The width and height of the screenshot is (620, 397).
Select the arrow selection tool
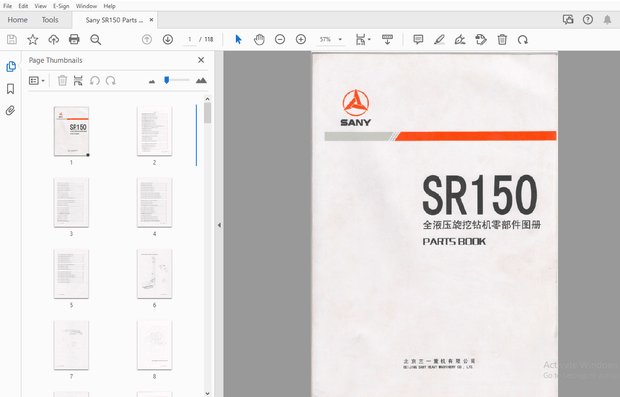(x=238, y=40)
